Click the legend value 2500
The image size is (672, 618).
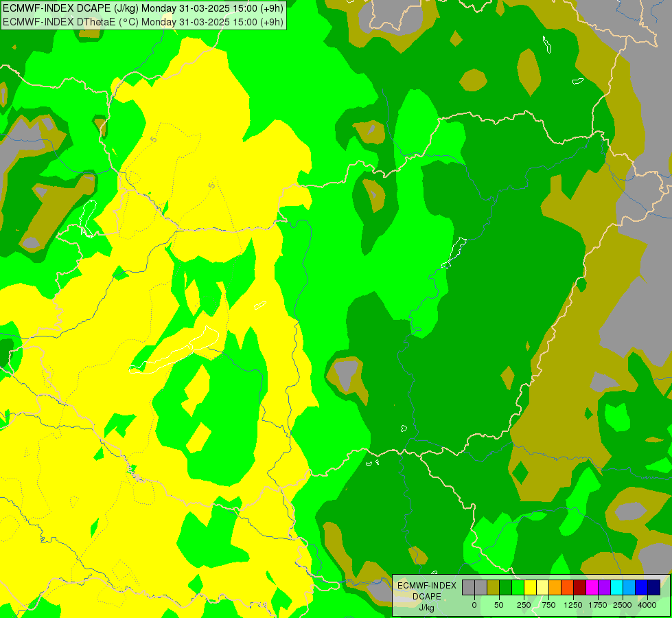pos(623,605)
